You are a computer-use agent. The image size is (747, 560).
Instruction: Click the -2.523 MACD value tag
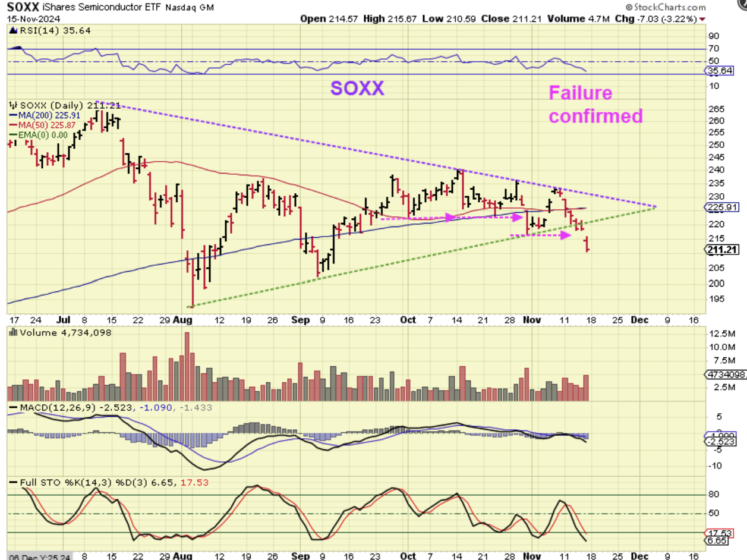pyautogui.click(x=721, y=442)
